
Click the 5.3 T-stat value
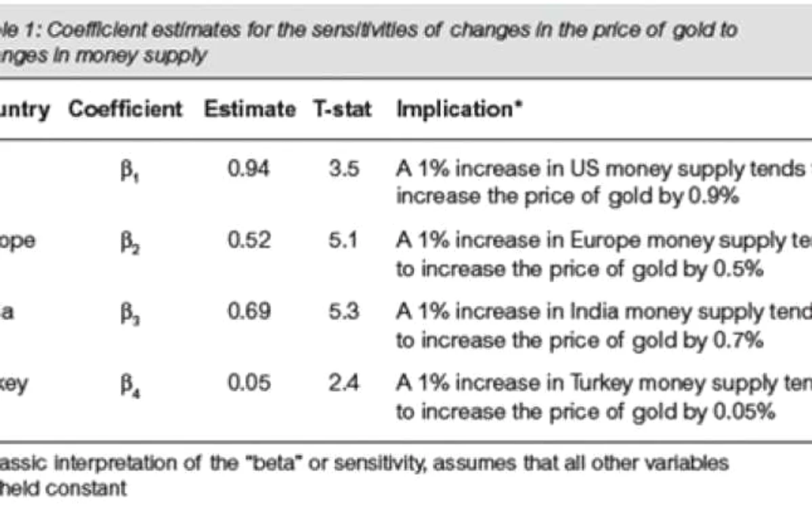point(344,311)
